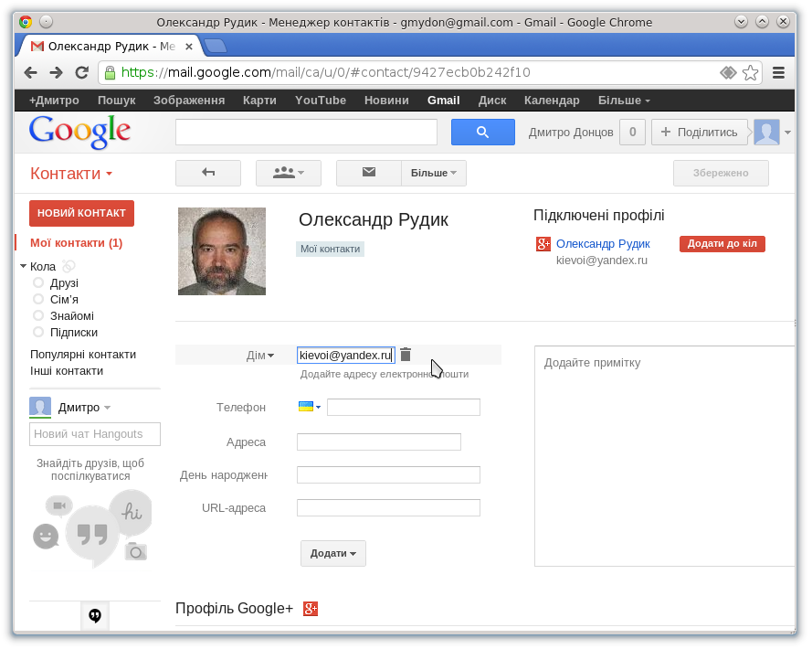Click the Chrome icon in title bar

point(26,22)
